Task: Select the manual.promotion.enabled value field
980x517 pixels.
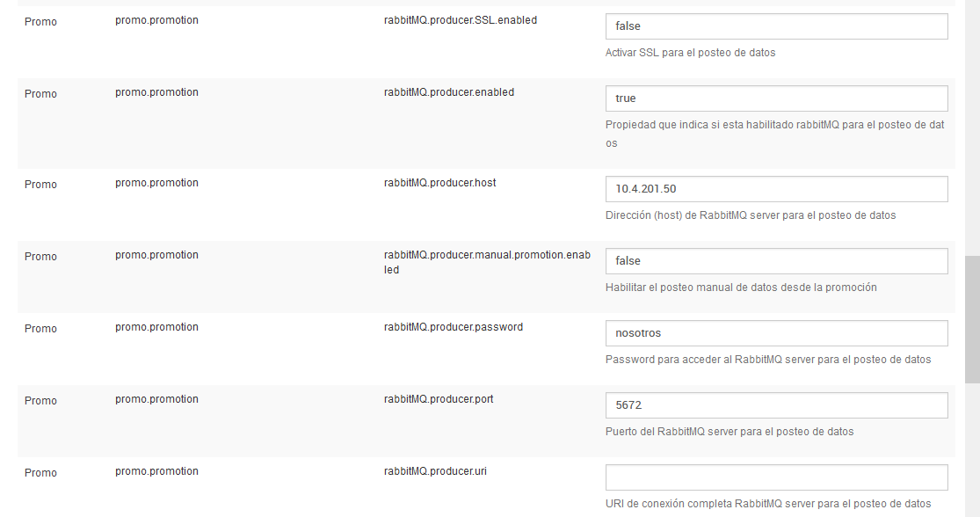Action: (x=776, y=261)
